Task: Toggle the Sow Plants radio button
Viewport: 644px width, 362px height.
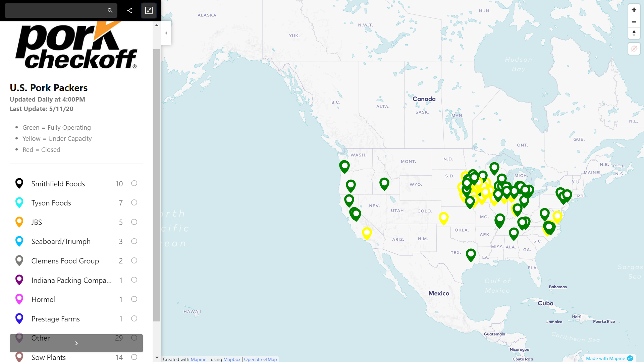Action: pyautogui.click(x=134, y=357)
